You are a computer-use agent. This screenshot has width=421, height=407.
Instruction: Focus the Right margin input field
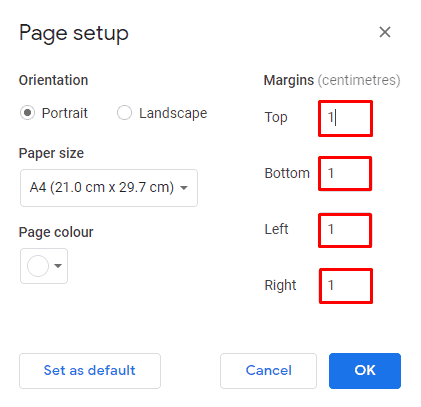pyautogui.click(x=346, y=286)
